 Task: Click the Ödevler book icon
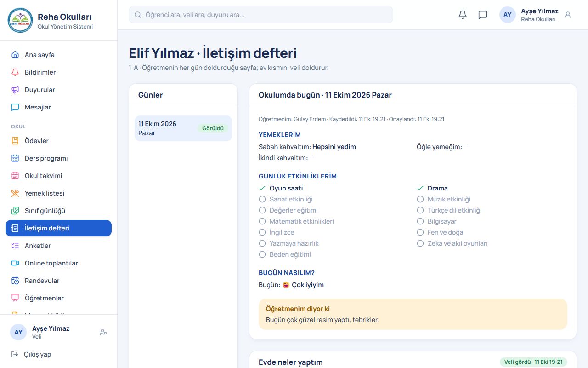point(15,141)
